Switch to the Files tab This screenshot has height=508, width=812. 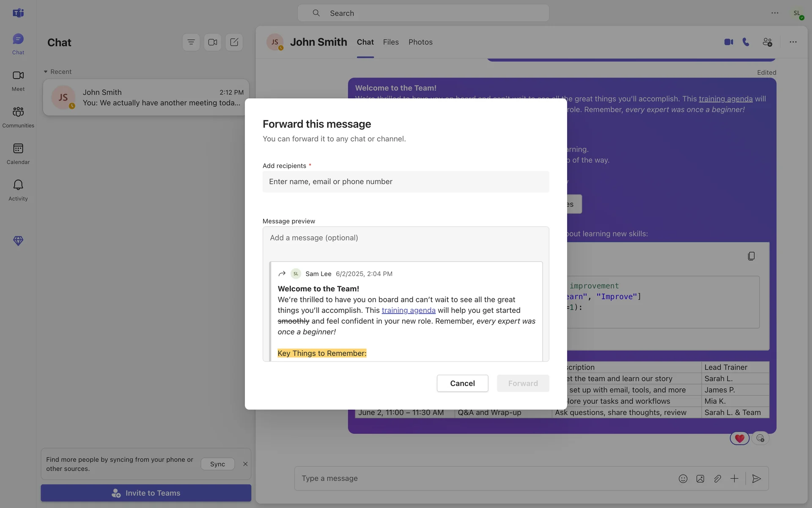tap(390, 42)
